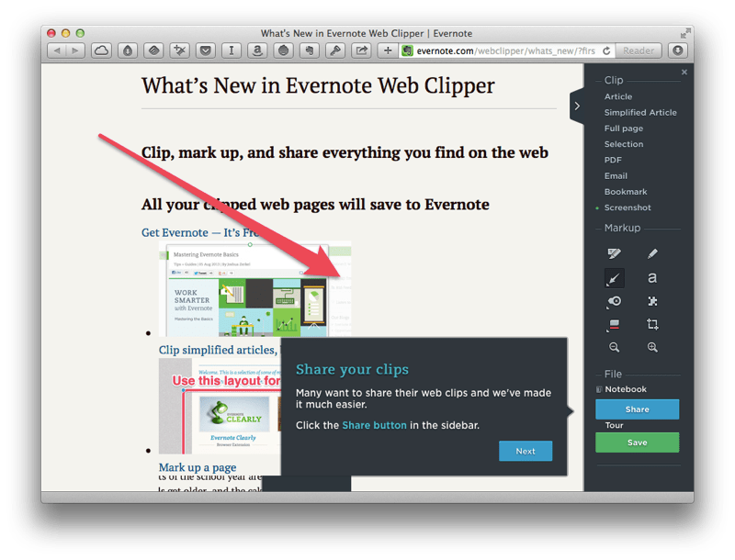Image resolution: width=735 pixels, height=560 pixels.
Task: Show downloads with the download arrow
Action: click(677, 50)
